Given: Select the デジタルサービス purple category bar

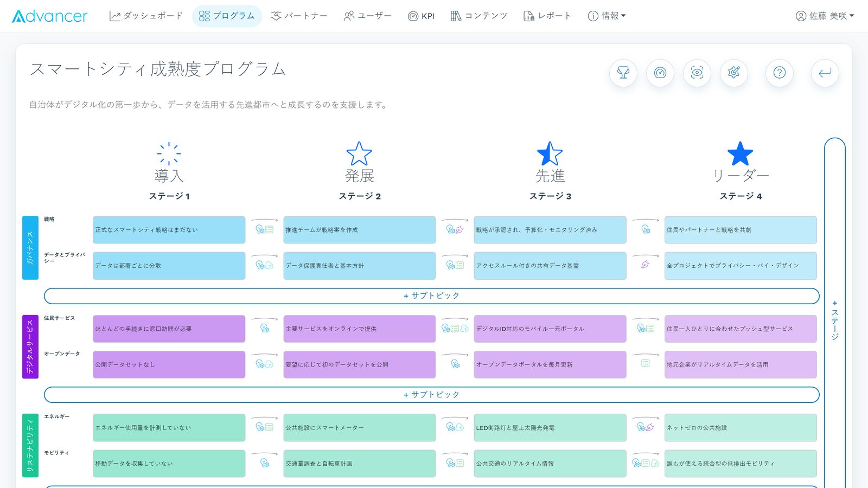Looking at the screenshot, I should 30,347.
